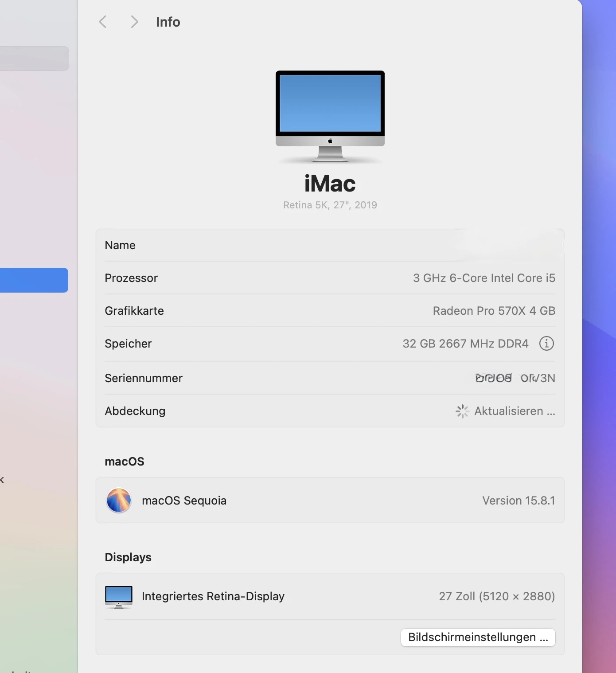Click the Info page title
This screenshot has height=673, width=616.
tap(168, 22)
